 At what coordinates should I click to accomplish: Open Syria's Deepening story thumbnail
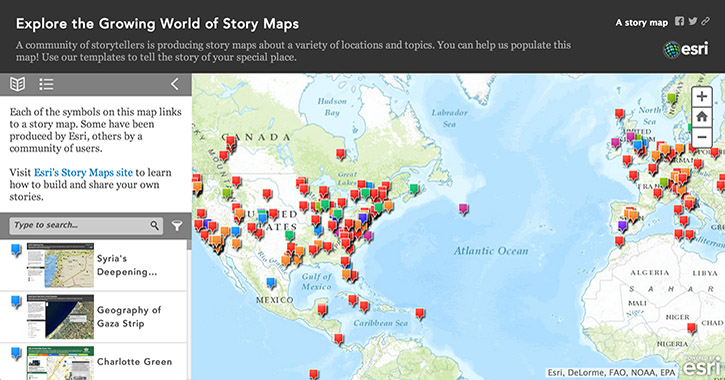(x=60, y=265)
